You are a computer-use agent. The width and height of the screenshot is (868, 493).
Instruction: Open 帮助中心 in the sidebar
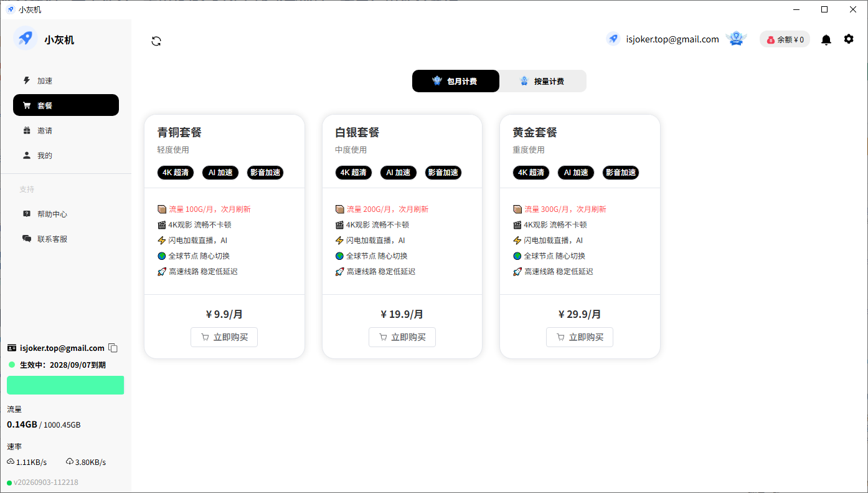pos(66,214)
